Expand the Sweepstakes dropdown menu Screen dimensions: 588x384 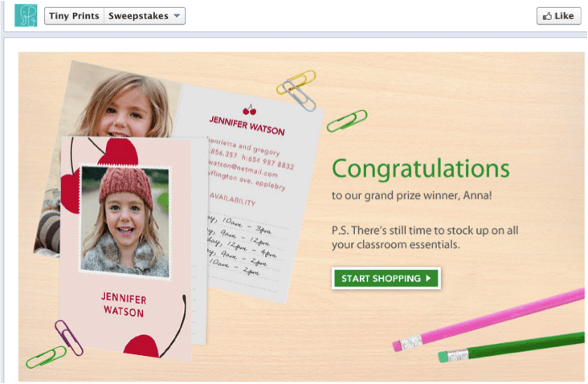pyautogui.click(x=145, y=16)
